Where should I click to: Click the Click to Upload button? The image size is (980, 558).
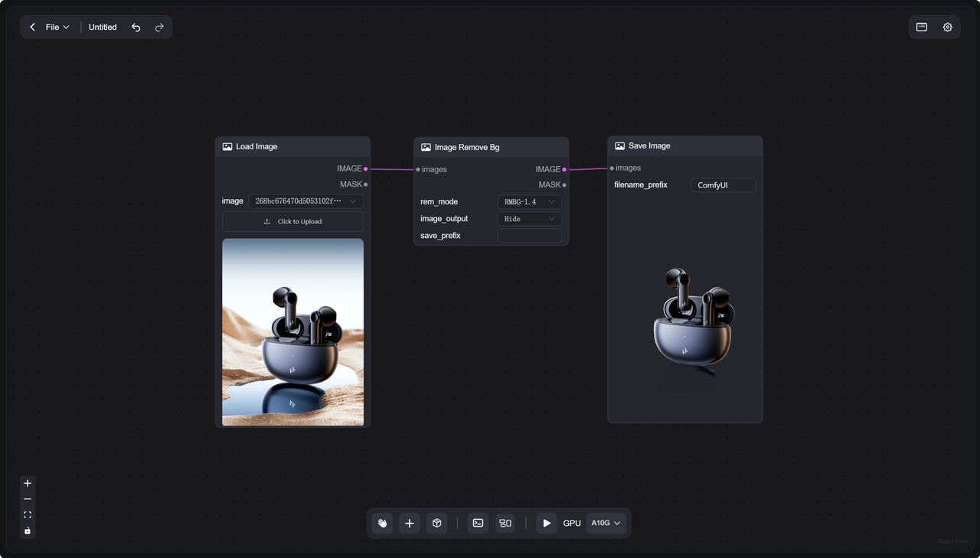coord(292,221)
